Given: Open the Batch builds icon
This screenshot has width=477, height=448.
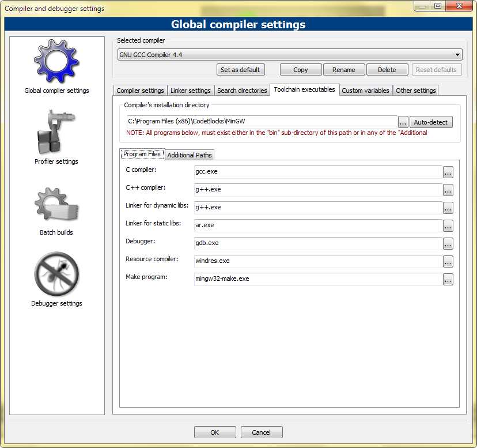Looking at the screenshot, I should click(56, 205).
